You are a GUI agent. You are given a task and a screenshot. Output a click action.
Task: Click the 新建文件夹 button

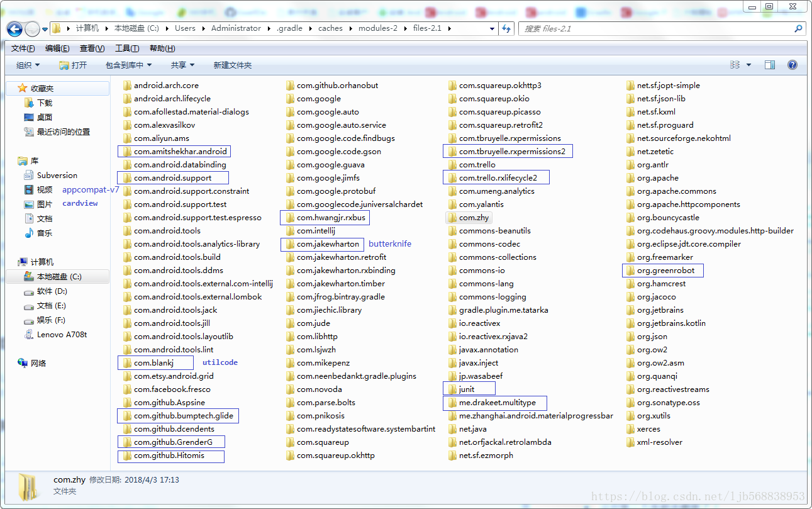232,65
